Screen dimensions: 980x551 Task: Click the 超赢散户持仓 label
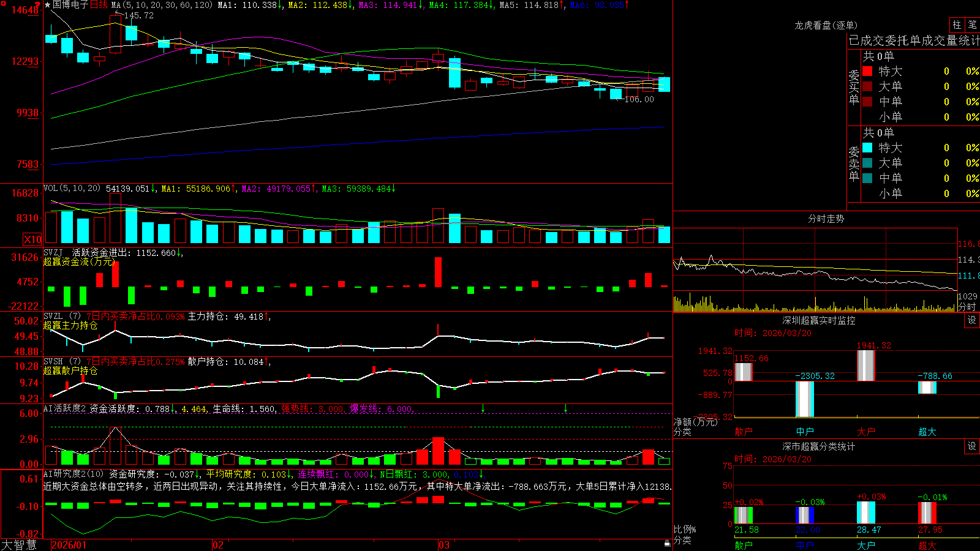click(70, 371)
